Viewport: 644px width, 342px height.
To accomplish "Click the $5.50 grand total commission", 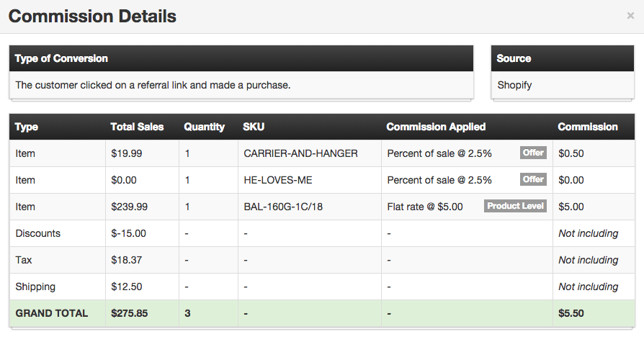I will [571, 313].
